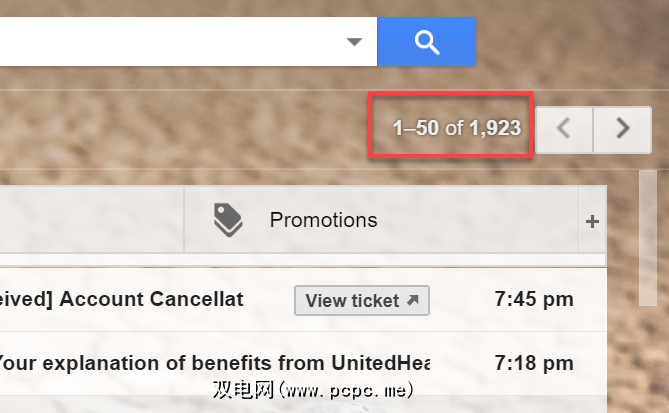Click inside the mail search field
The image size is (669, 413).
(170, 42)
